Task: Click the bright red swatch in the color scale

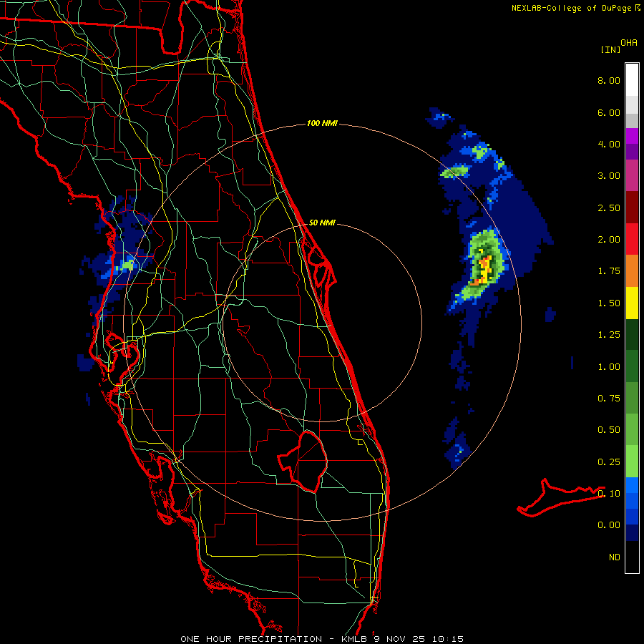Action: (632, 239)
